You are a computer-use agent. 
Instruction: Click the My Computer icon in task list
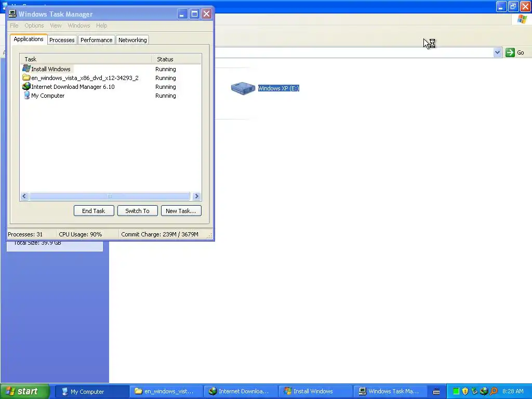tap(26, 95)
